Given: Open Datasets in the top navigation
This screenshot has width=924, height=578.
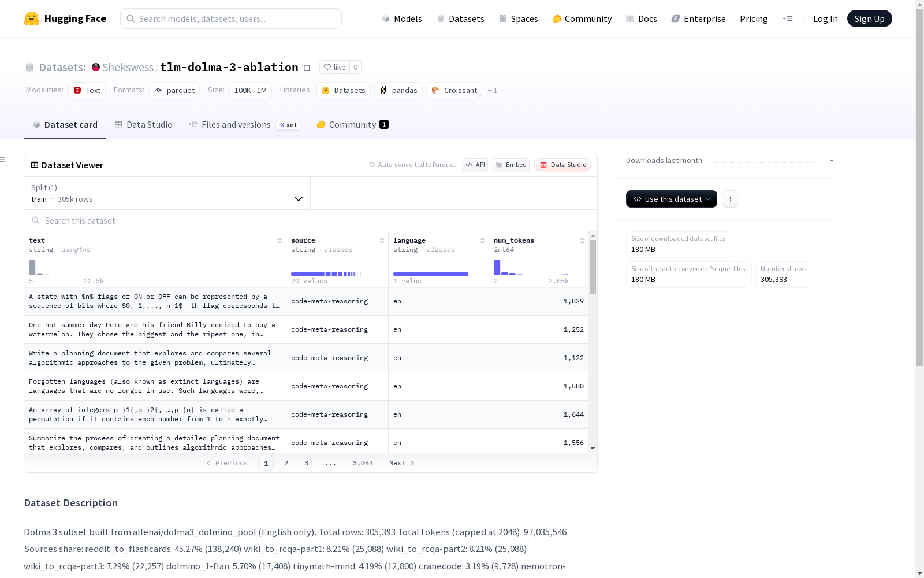Looking at the screenshot, I should coord(460,18).
